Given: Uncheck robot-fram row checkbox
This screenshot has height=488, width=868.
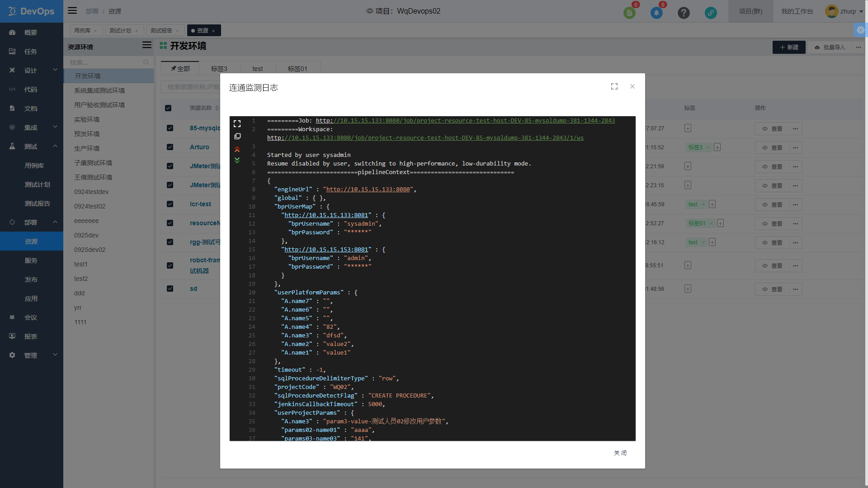Looking at the screenshot, I should coord(170,265).
